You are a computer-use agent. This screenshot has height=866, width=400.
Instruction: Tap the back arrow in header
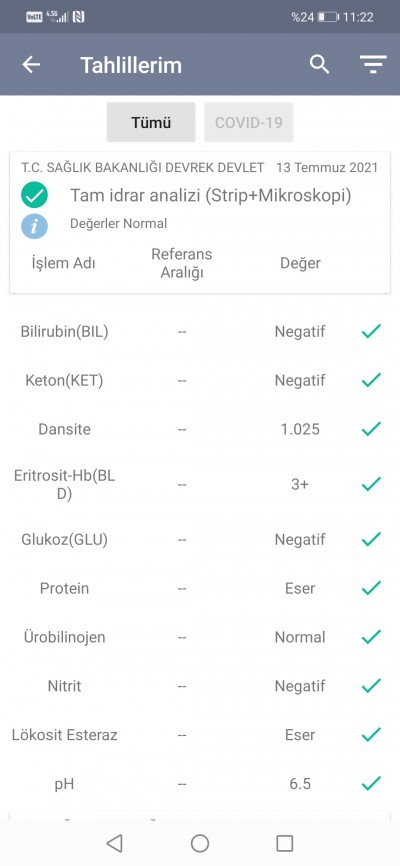tap(31, 65)
